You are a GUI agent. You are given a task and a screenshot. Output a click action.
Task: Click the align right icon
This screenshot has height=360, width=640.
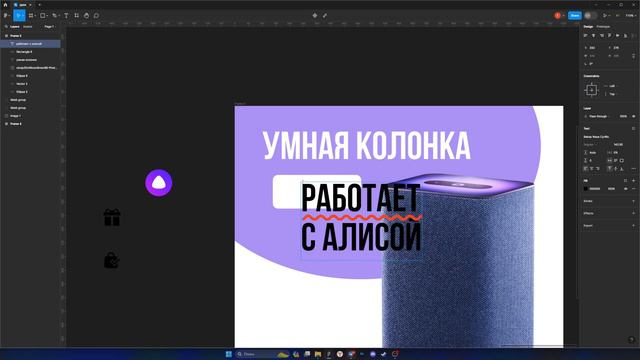coord(602,36)
